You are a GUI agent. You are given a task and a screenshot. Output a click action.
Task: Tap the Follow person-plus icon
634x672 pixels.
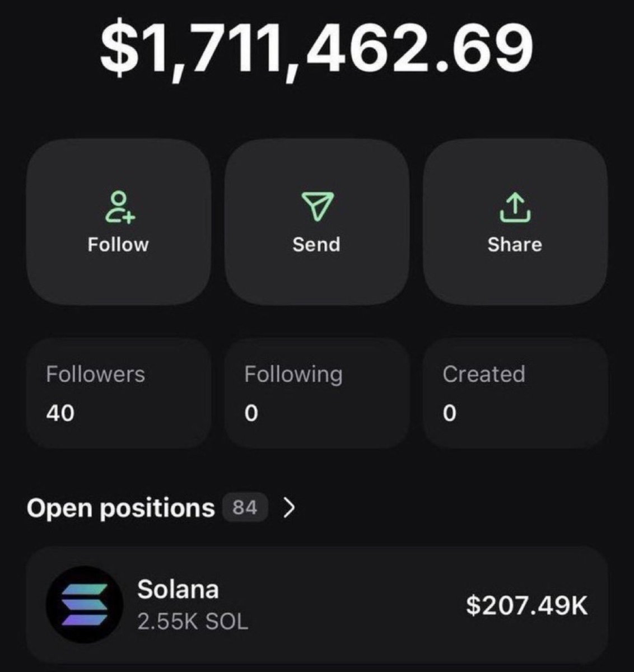[x=118, y=207]
